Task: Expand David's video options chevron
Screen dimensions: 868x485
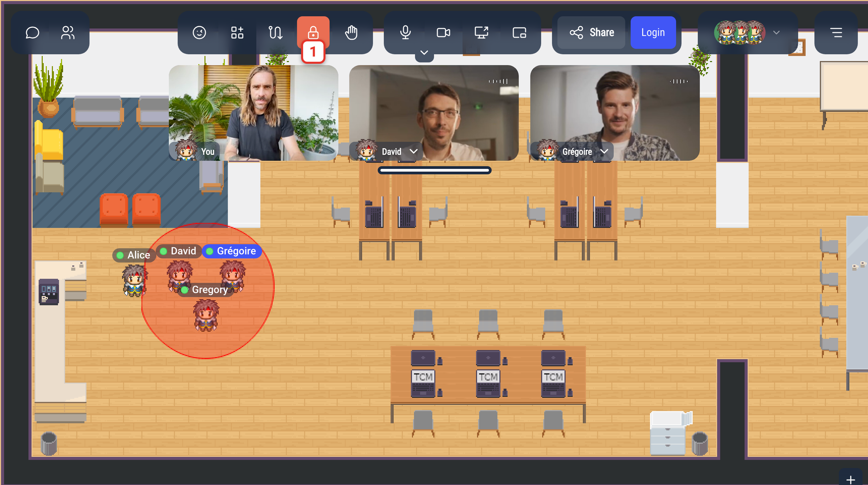Action: (x=414, y=151)
